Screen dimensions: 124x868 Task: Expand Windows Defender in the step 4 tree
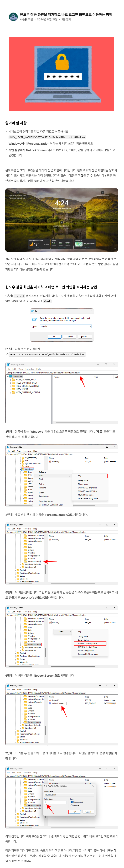21,564
